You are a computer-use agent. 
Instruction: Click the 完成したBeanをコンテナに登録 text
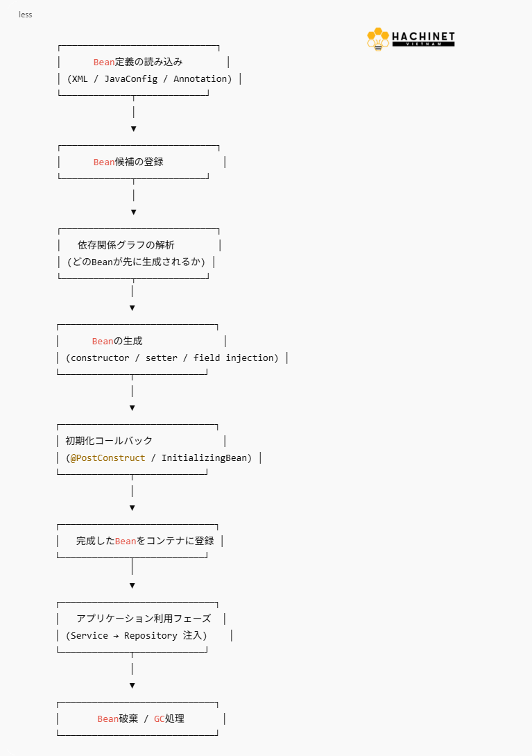(x=145, y=541)
